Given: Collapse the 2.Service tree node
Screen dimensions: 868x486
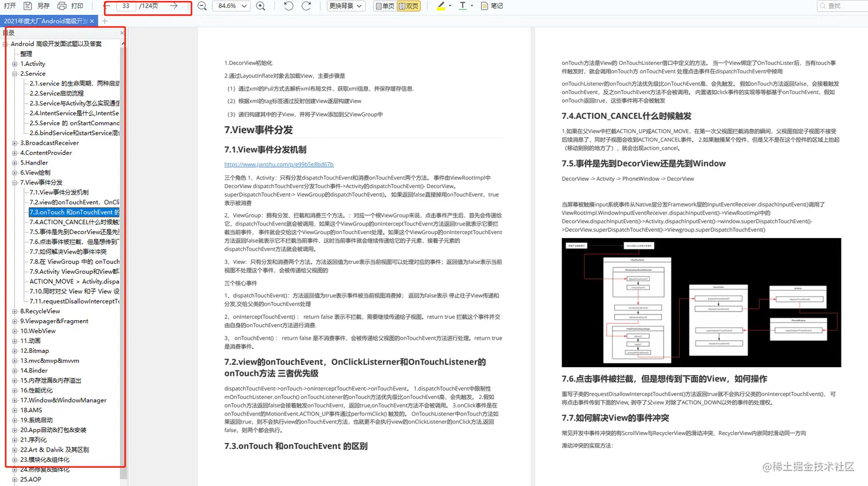Looking at the screenshot, I should coord(15,73).
